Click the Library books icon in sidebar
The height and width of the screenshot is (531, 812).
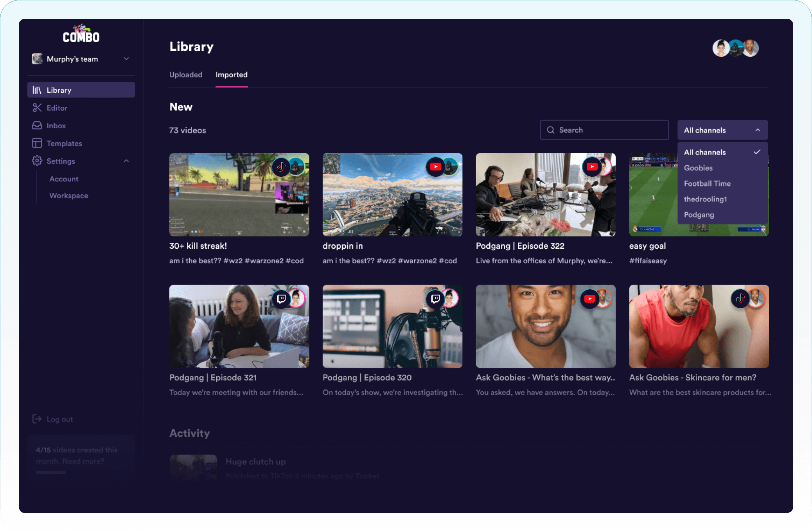(37, 90)
